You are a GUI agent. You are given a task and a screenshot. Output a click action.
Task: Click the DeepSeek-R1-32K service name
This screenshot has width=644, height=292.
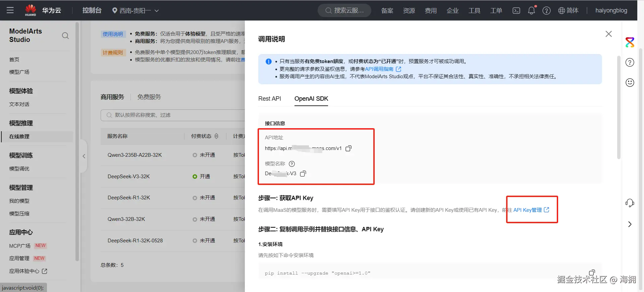click(x=129, y=198)
